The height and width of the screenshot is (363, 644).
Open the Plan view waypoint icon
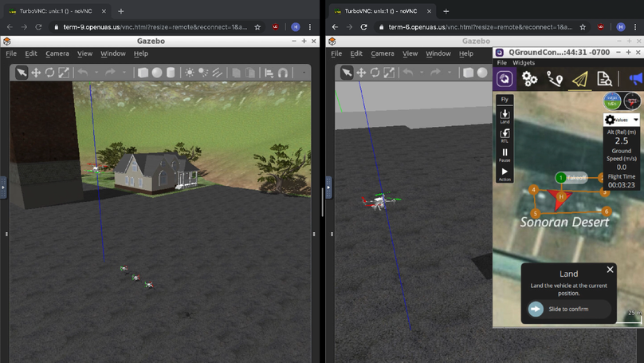555,78
